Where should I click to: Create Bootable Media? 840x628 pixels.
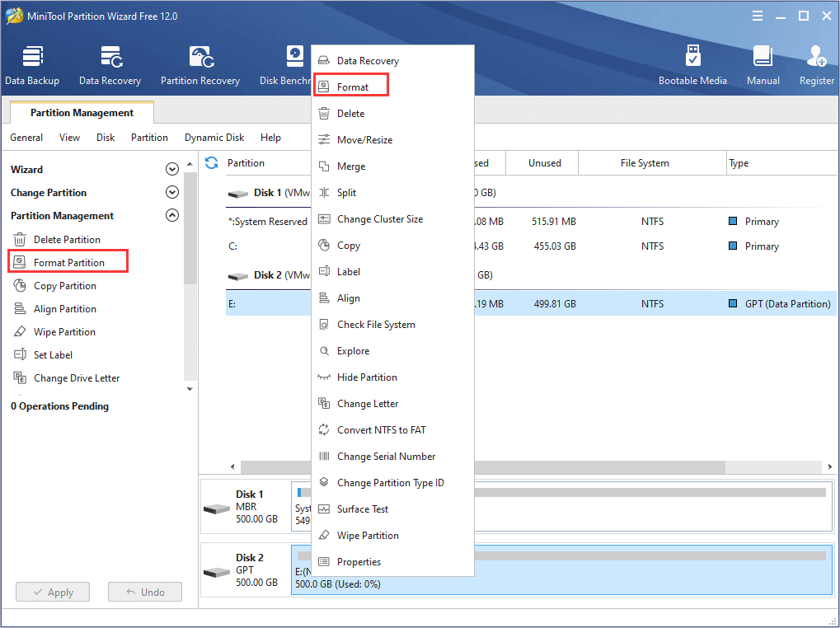coord(692,65)
